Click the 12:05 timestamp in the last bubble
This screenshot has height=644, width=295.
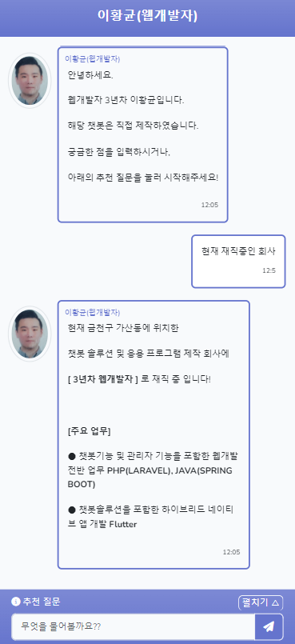231,552
